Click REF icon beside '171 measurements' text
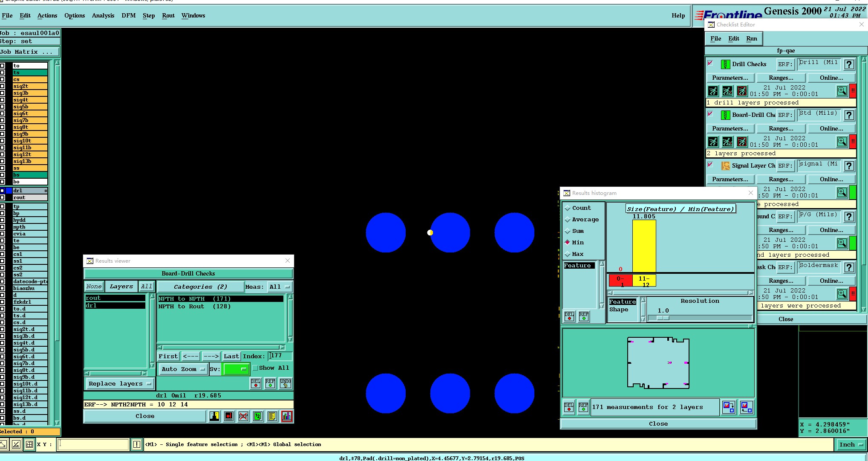This screenshot has width=868, height=461. tap(583, 407)
